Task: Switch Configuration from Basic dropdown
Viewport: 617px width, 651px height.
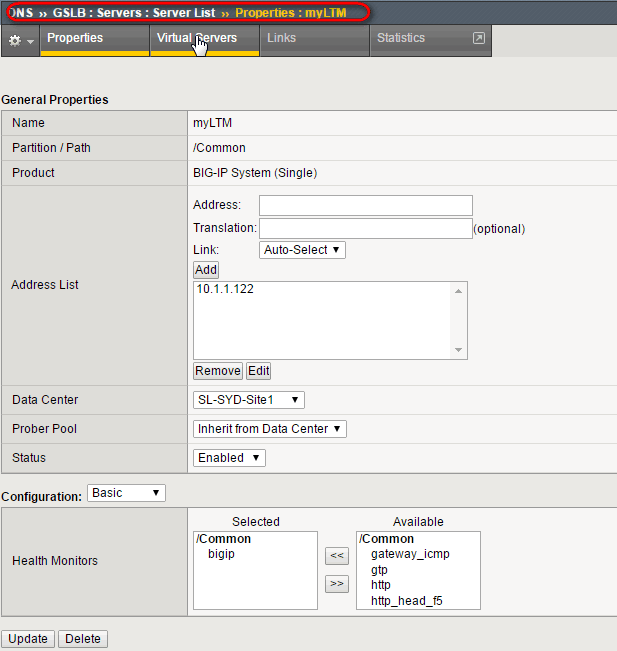Action: 126,493
